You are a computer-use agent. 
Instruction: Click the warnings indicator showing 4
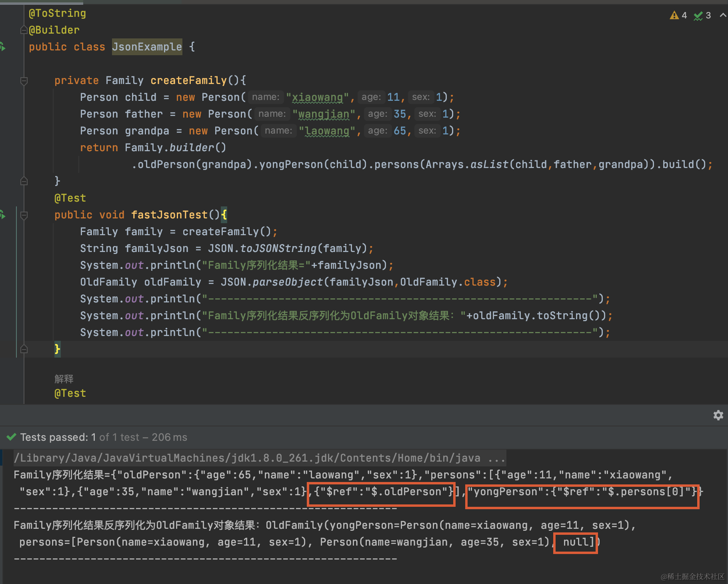[x=678, y=16]
